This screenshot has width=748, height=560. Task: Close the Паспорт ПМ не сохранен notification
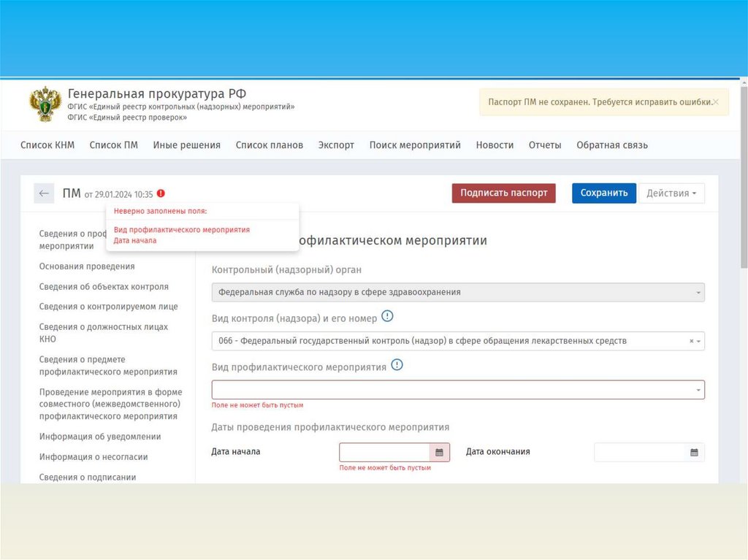pyautogui.click(x=716, y=101)
